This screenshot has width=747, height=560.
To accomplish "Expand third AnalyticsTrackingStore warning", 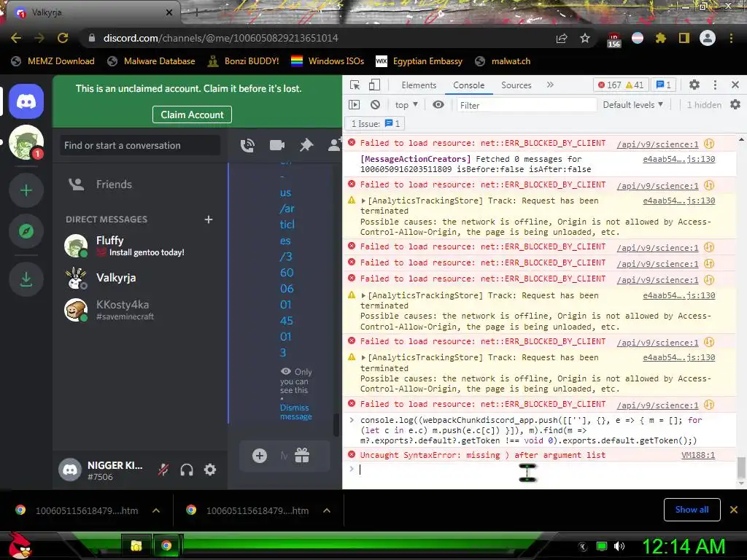I will (363, 357).
